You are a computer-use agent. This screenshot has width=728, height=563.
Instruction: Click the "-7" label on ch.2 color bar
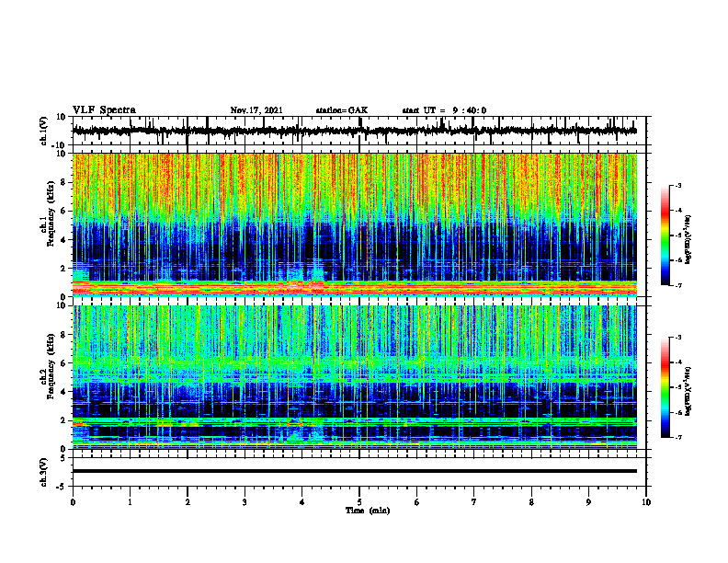click(678, 437)
